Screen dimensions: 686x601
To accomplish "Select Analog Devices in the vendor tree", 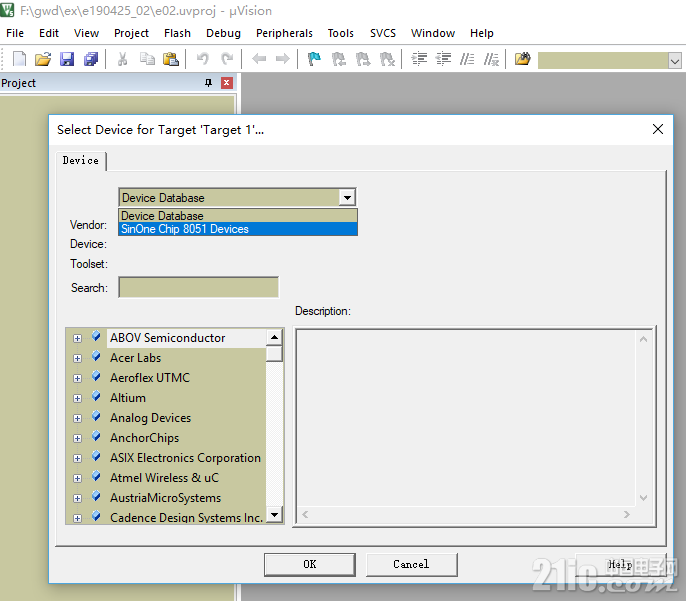I will (150, 418).
